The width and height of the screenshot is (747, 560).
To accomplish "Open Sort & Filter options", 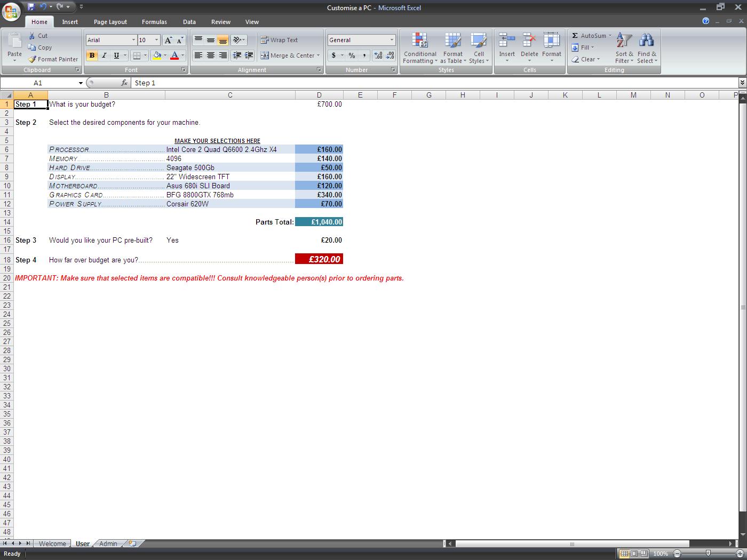I will click(x=624, y=48).
